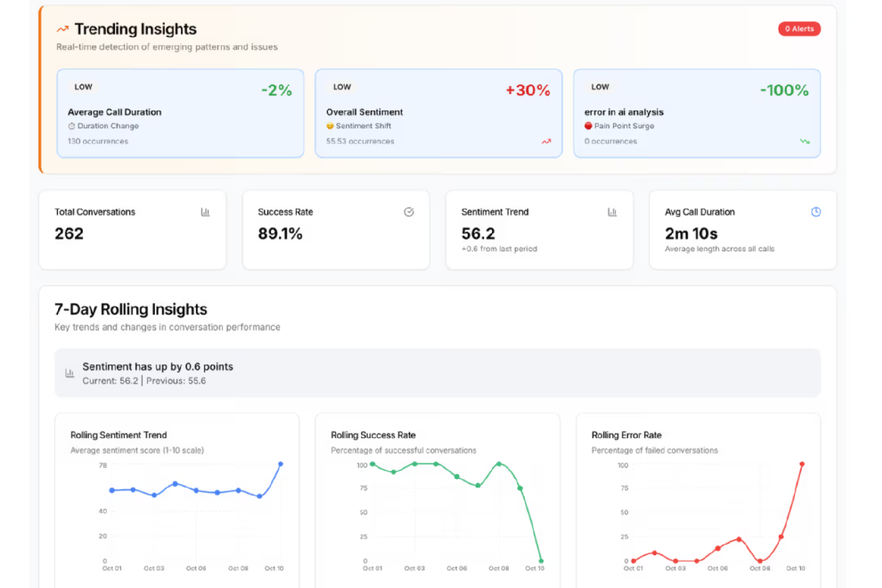This screenshot has height=588, width=882.
Task: Click the clock icon on Avg Call Duration card
Action: pos(816,212)
